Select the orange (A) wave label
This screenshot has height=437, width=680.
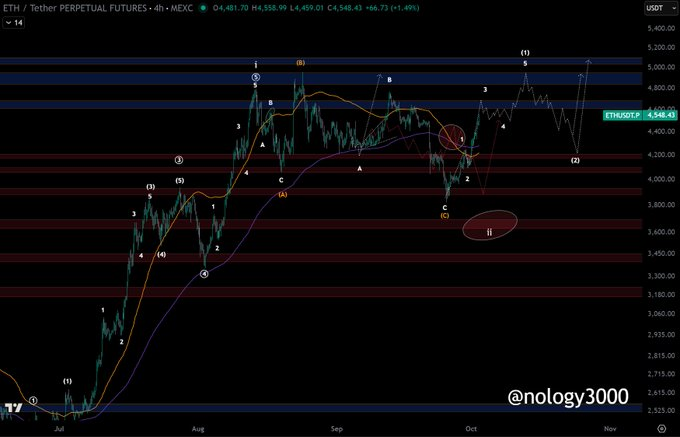[x=283, y=195]
